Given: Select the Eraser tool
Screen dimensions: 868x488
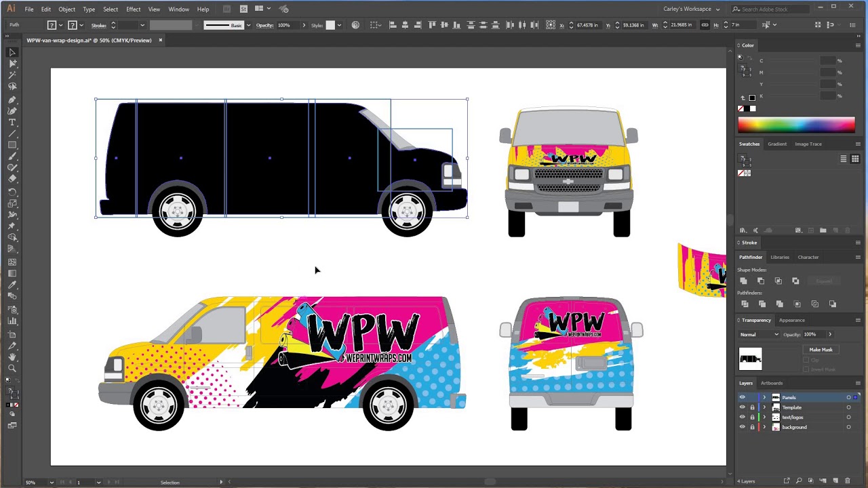Looking at the screenshot, I should point(12,179).
